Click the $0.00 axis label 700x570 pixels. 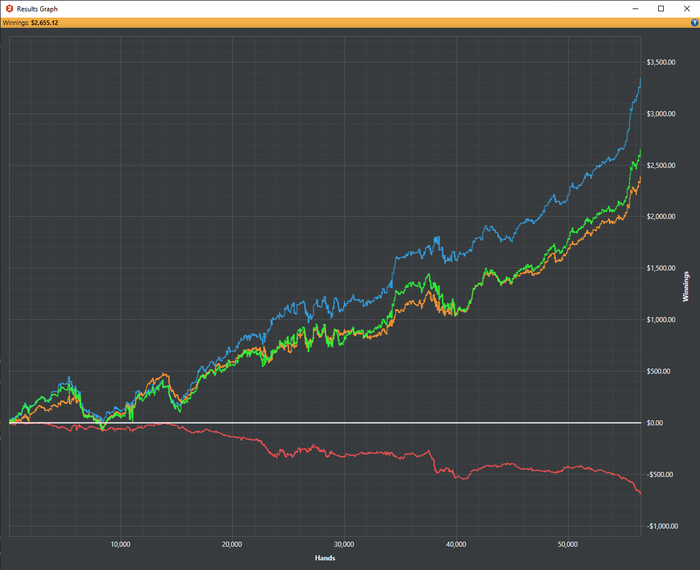pyautogui.click(x=656, y=423)
